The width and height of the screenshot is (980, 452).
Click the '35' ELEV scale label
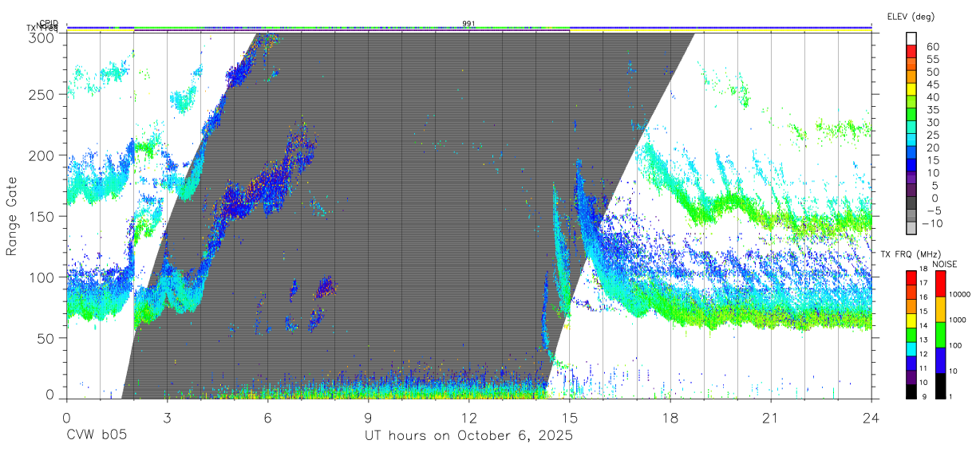(932, 110)
